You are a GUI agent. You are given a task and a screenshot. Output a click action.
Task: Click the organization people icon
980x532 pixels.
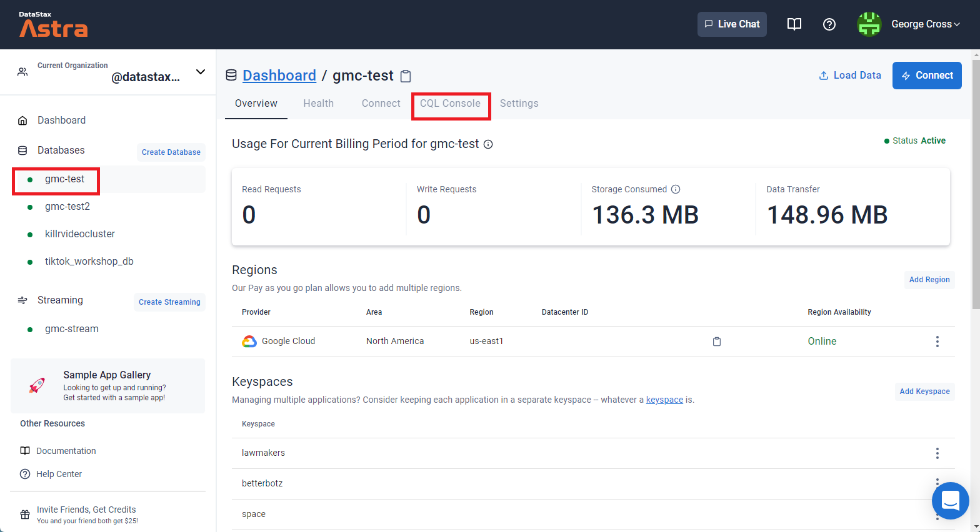[22, 72]
